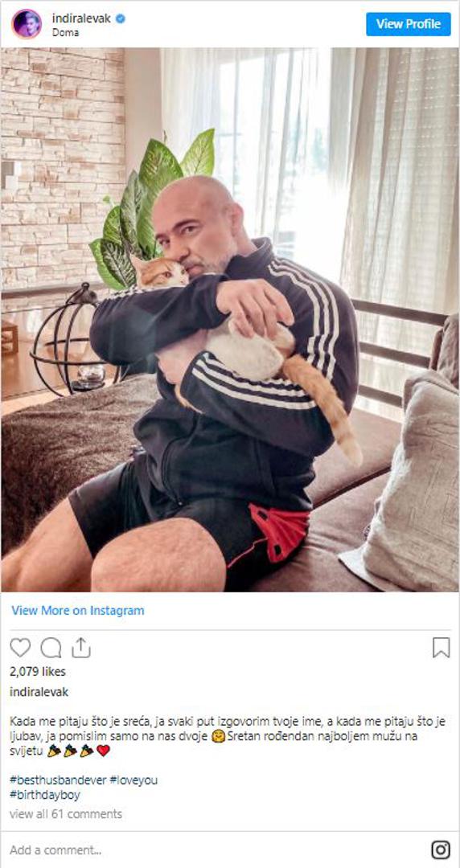
Task: Open the indiralevak profile avatar
Action: [x=26, y=24]
